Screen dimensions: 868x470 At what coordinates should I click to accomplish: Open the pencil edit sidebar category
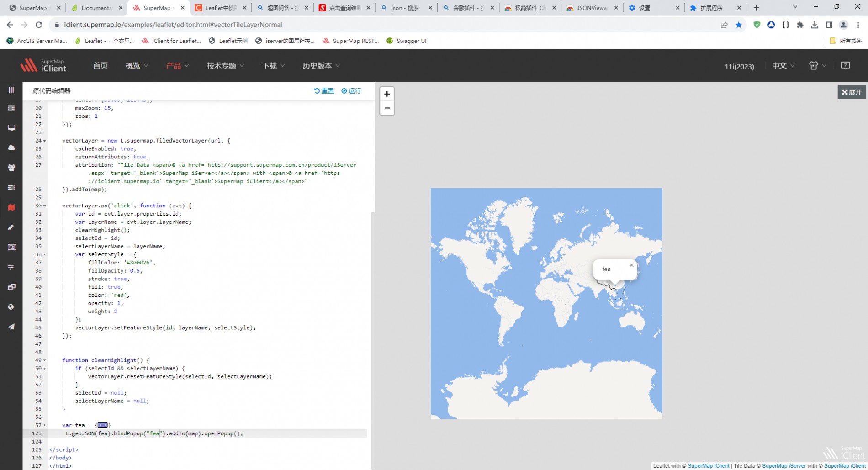pos(11,227)
